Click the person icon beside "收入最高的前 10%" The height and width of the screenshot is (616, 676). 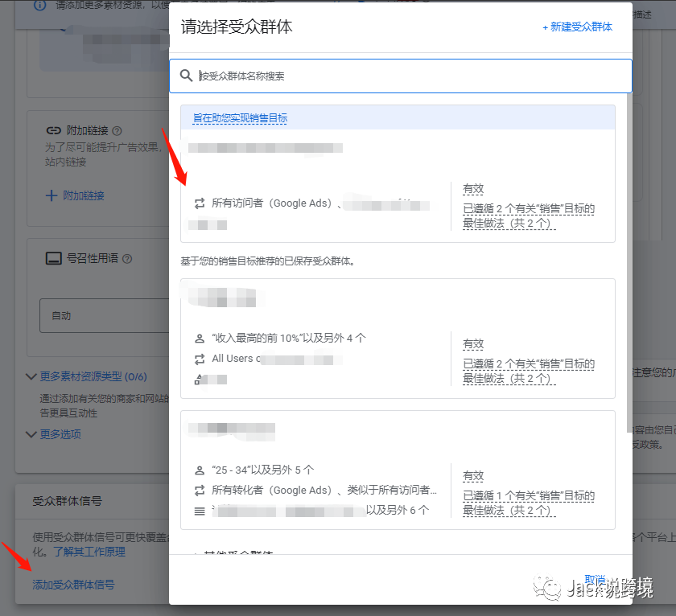point(200,339)
